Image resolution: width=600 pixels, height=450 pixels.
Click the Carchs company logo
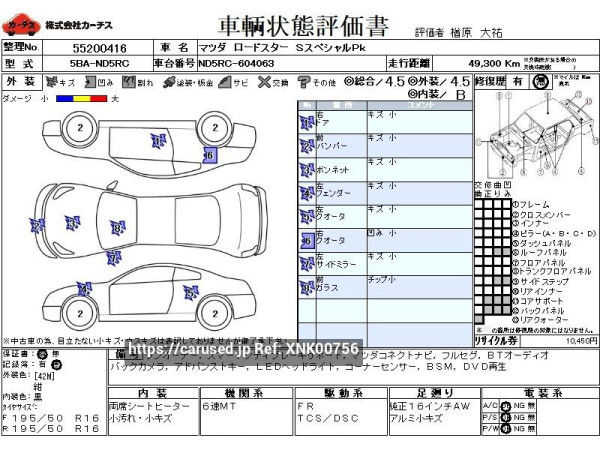point(17,23)
